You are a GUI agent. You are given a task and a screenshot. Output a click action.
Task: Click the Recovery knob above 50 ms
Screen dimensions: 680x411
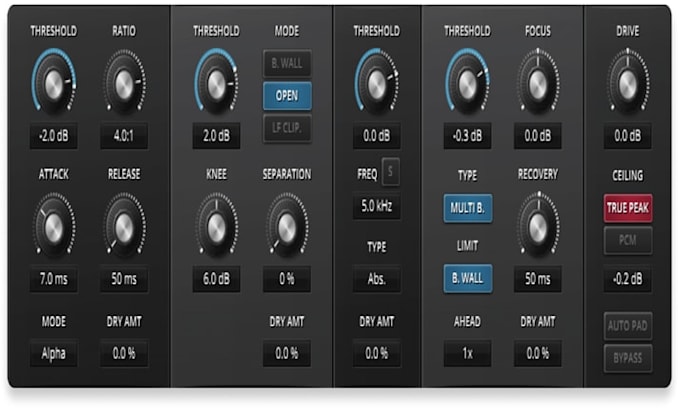pos(538,226)
